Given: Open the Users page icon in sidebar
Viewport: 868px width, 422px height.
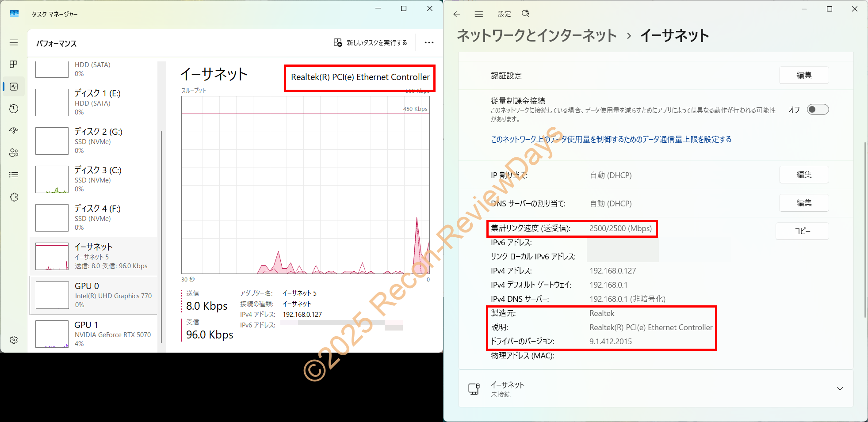Looking at the screenshot, I should [x=14, y=153].
